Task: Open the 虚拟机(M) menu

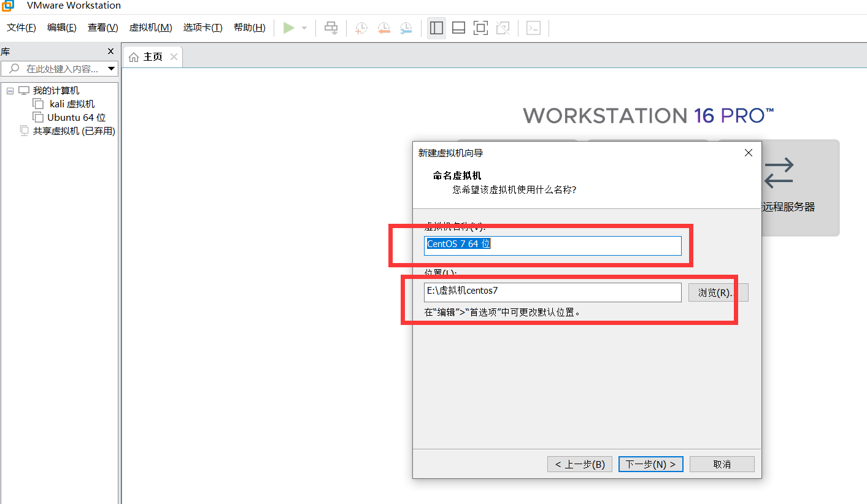Action: pos(151,28)
